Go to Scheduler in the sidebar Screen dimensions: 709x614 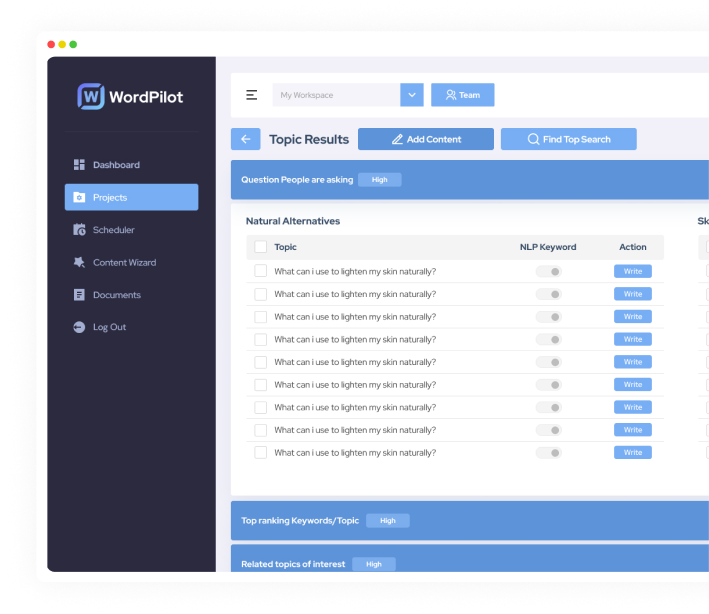(104, 230)
